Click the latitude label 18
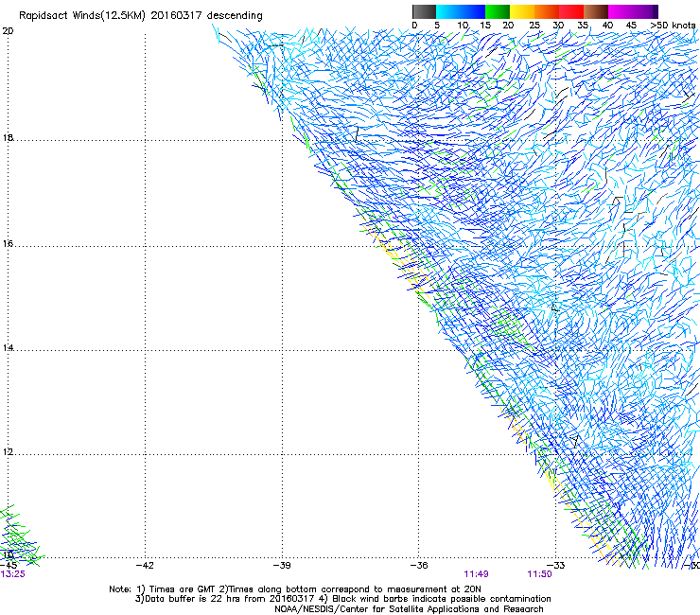Screen dimensions: 700x615 coord(8,137)
